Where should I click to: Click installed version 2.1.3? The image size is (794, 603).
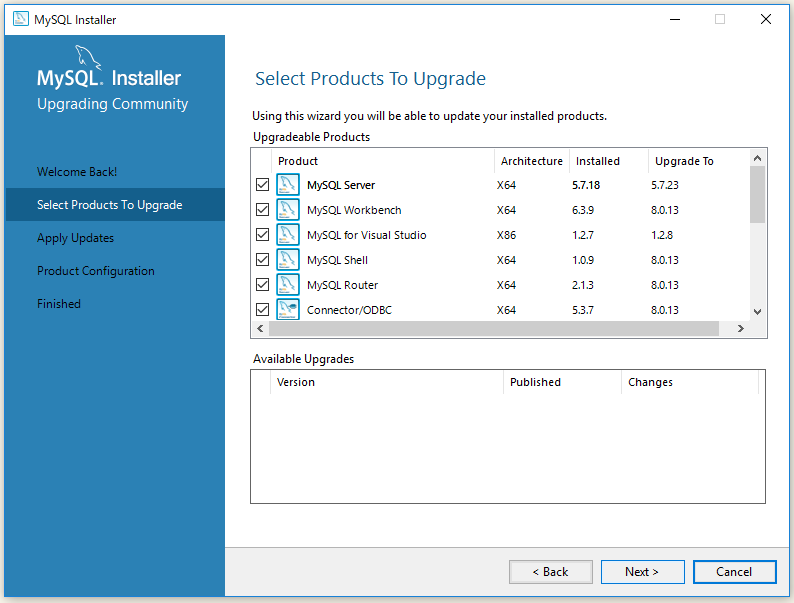coord(583,285)
